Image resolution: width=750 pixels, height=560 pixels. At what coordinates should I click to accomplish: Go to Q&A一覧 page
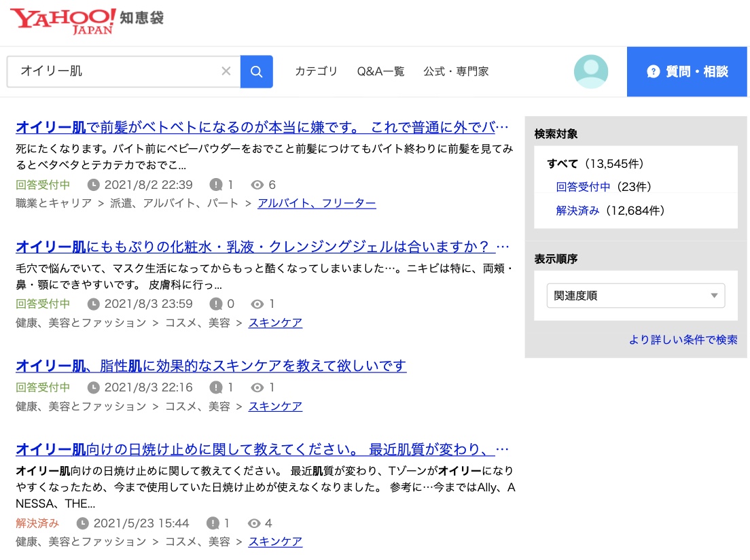click(x=380, y=71)
